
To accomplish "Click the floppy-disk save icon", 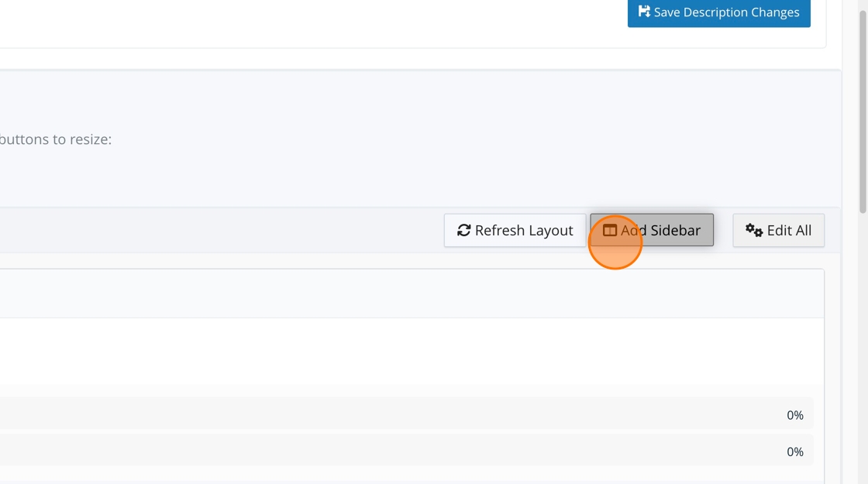I will (644, 12).
